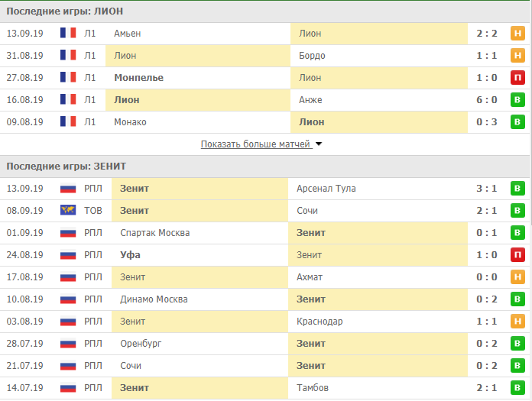Click the highlighted Лион cell in 16.08.19 row
532x401 pixels.
[198, 99]
